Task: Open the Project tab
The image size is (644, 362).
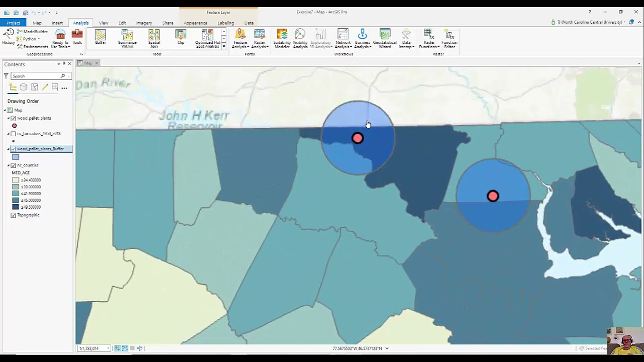Action: (x=14, y=23)
